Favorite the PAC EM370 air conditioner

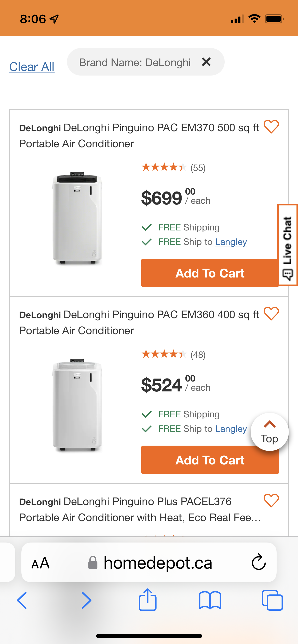tap(271, 127)
